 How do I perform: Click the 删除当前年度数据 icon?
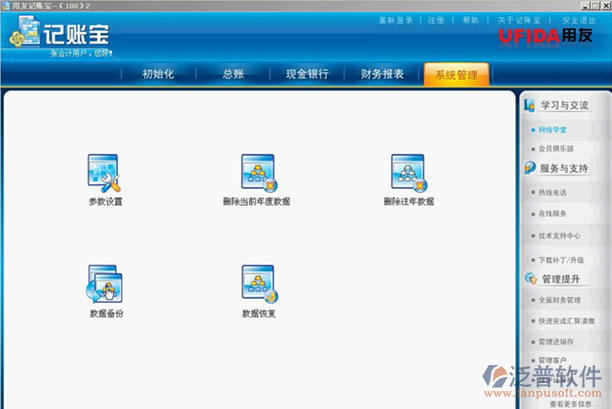tap(257, 174)
